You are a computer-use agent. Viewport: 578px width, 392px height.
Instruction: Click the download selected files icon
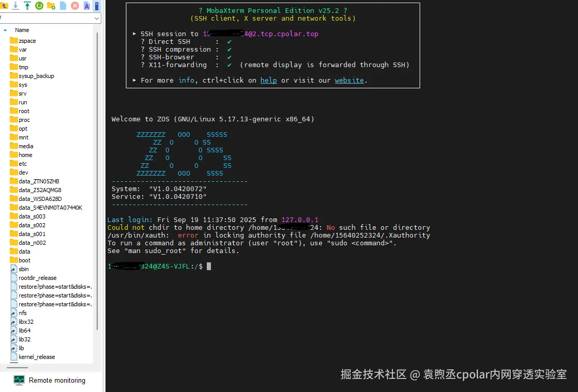(x=16, y=6)
